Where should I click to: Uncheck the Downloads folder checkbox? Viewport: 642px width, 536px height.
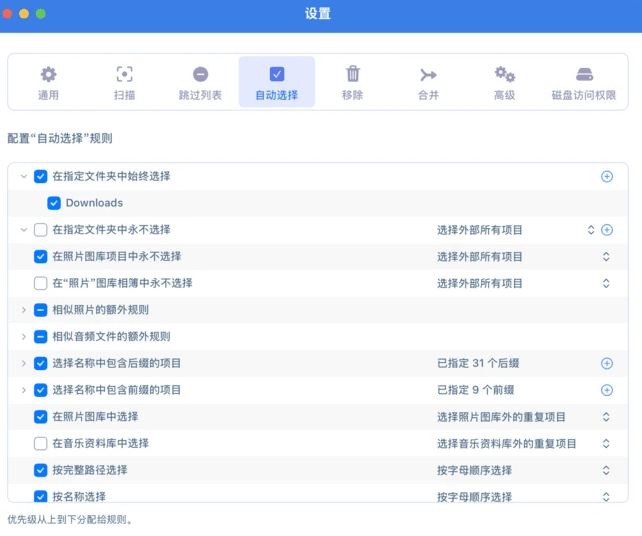tap(54, 203)
